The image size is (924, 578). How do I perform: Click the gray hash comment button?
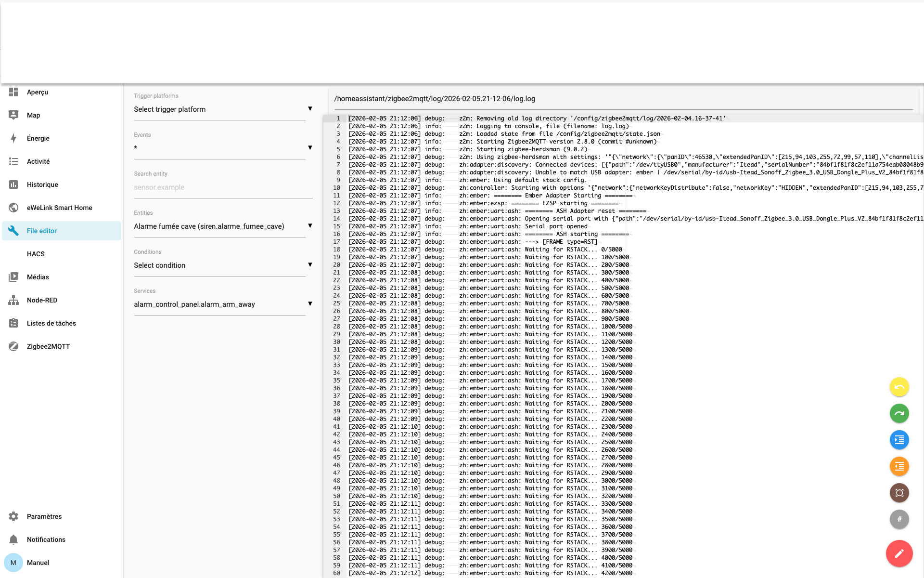coord(899,519)
